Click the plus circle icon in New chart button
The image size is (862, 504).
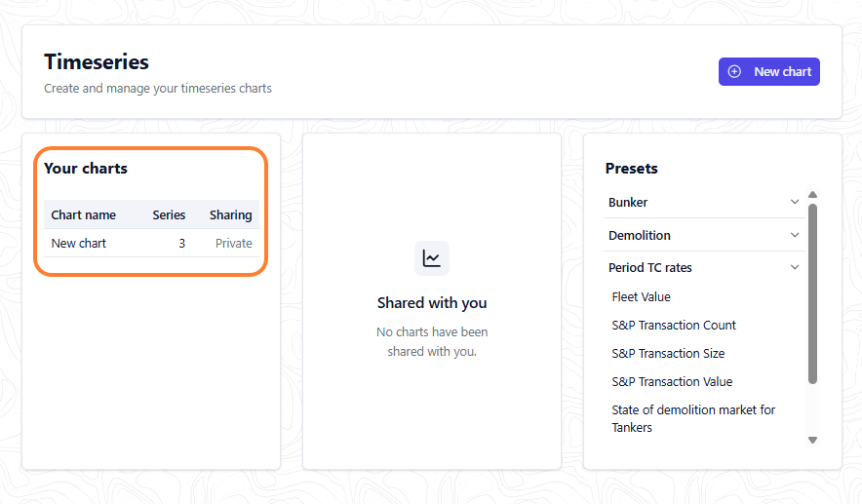(734, 71)
